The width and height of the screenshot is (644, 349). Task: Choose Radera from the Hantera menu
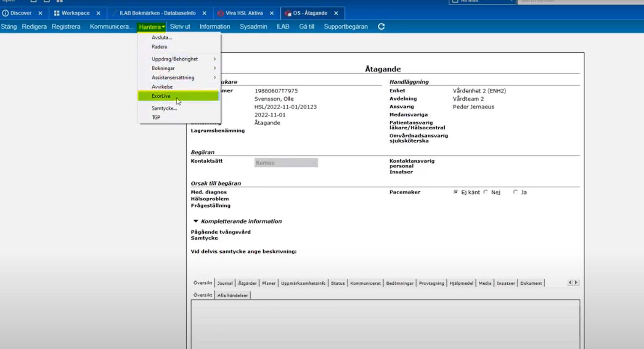(178, 47)
